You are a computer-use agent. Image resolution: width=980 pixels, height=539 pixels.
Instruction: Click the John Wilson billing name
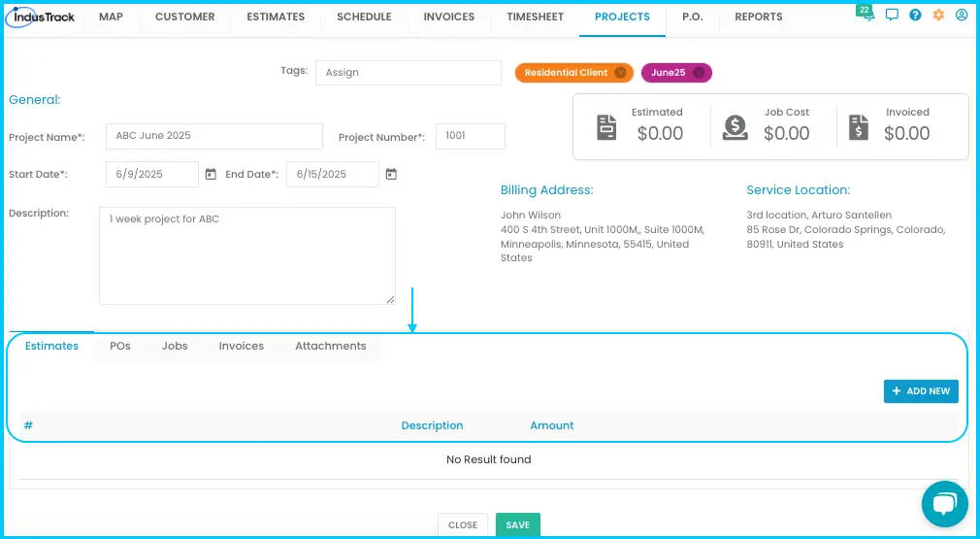531,215
